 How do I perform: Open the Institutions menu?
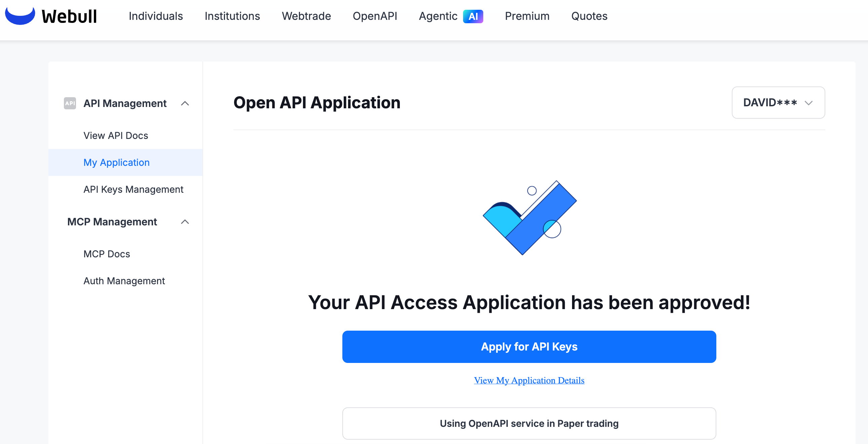pos(232,16)
